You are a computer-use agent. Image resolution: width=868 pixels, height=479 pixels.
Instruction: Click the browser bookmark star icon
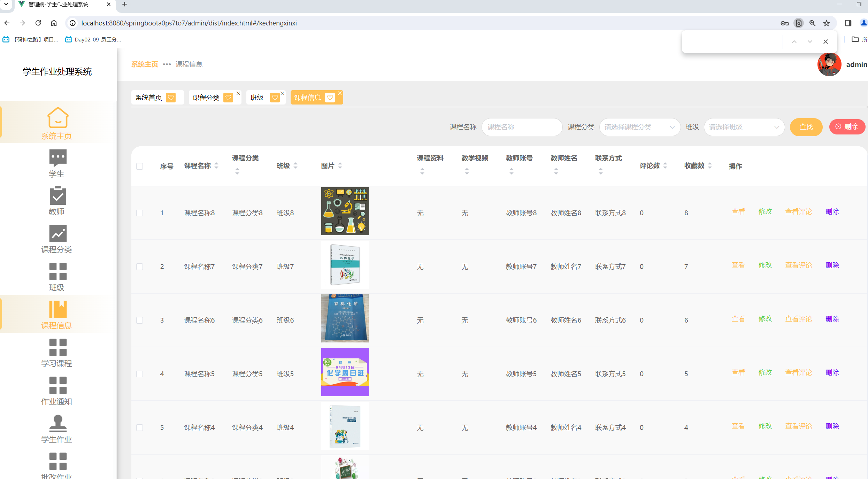click(x=826, y=23)
